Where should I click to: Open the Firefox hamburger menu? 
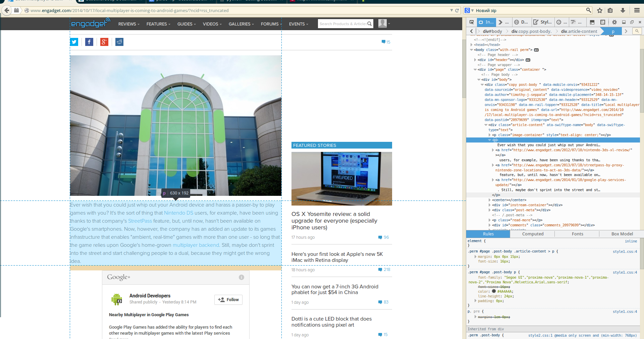point(637,10)
